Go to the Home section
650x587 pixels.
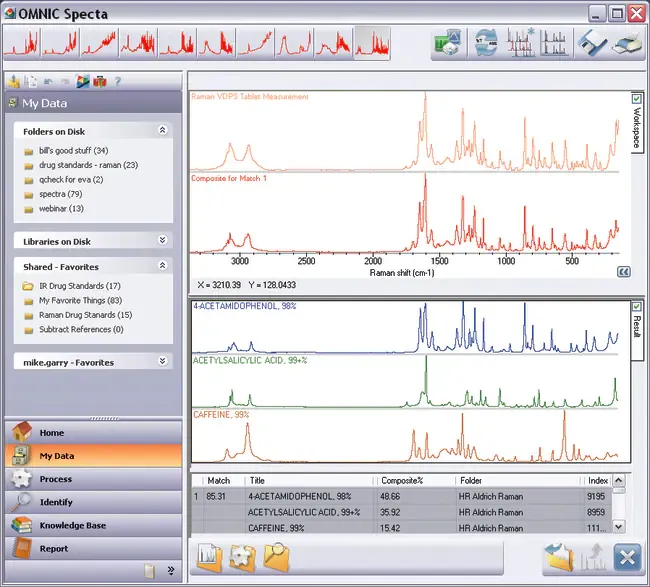94,432
